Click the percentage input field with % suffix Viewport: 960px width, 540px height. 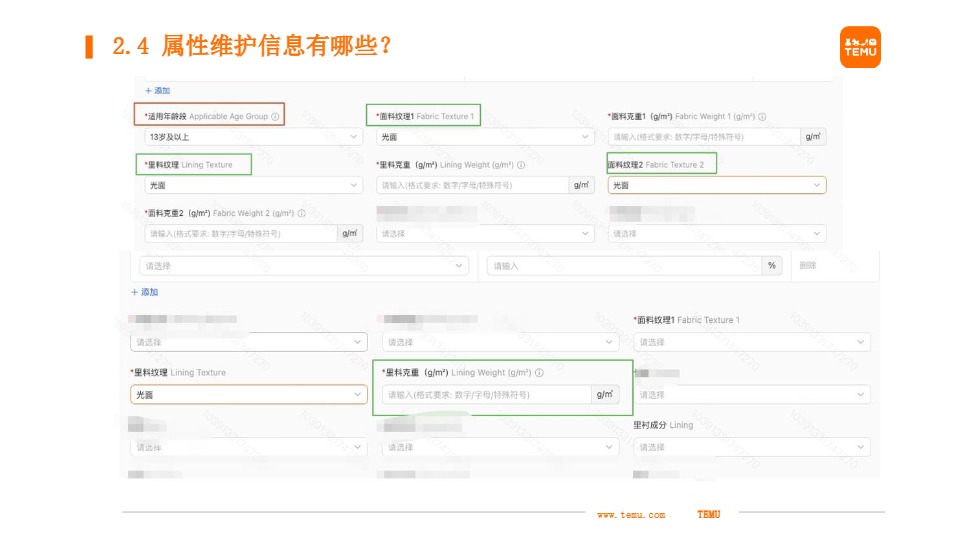[x=624, y=266]
